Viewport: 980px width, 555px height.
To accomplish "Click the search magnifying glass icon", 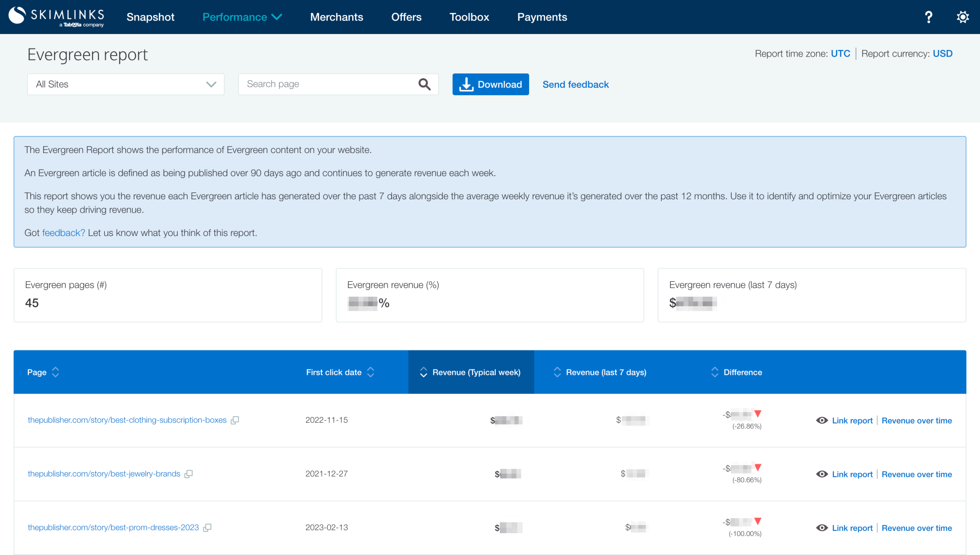I will tap(424, 84).
